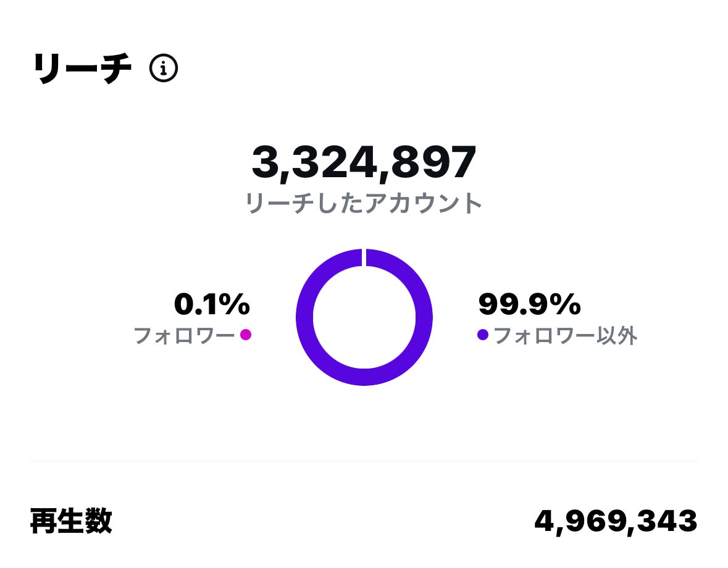Click the left arc of the purple ring
The height and width of the screenshot is (568, 728).
click(x=304, y=317)
